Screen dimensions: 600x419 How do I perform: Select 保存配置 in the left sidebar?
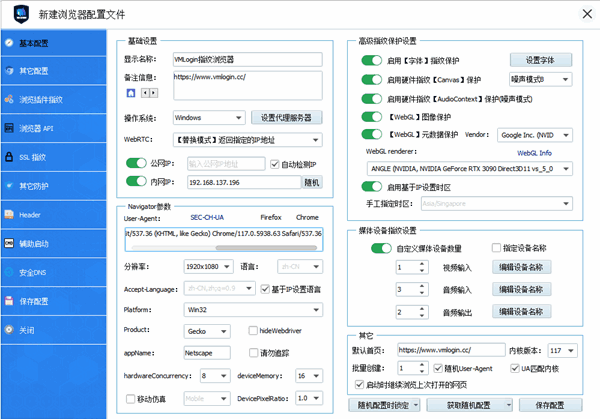point(33,301)
